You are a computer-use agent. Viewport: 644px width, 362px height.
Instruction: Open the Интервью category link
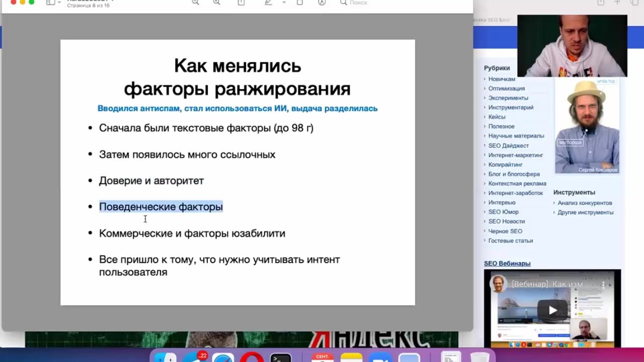(x=502, y=203)
